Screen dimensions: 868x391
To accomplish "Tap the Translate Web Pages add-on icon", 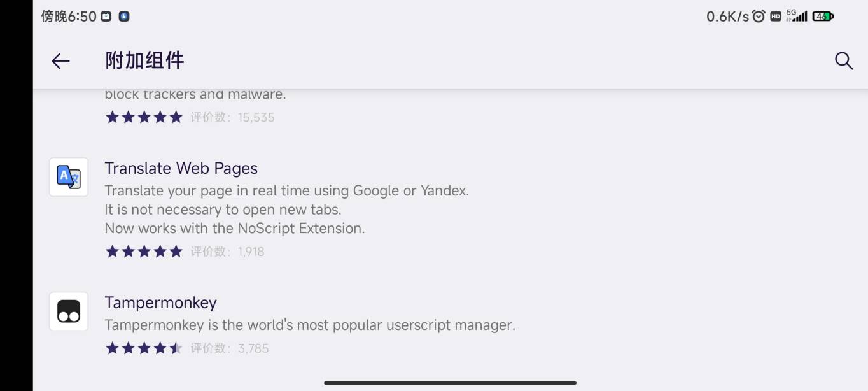I will (69, 177).
